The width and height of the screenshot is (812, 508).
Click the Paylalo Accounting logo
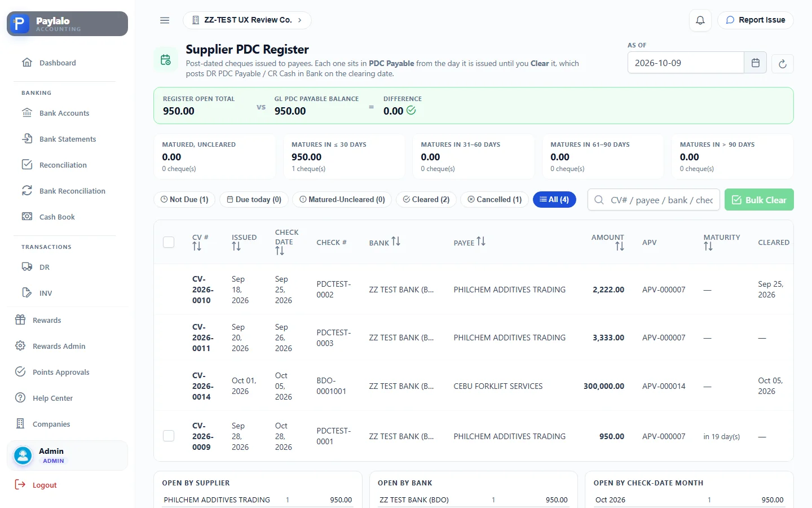pos(67,24)
